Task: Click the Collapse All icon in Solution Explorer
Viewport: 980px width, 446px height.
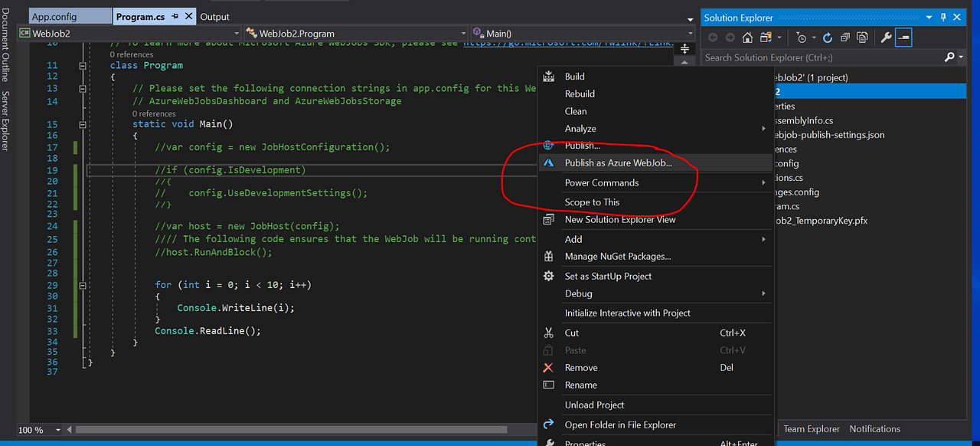Action: [844, 37]
